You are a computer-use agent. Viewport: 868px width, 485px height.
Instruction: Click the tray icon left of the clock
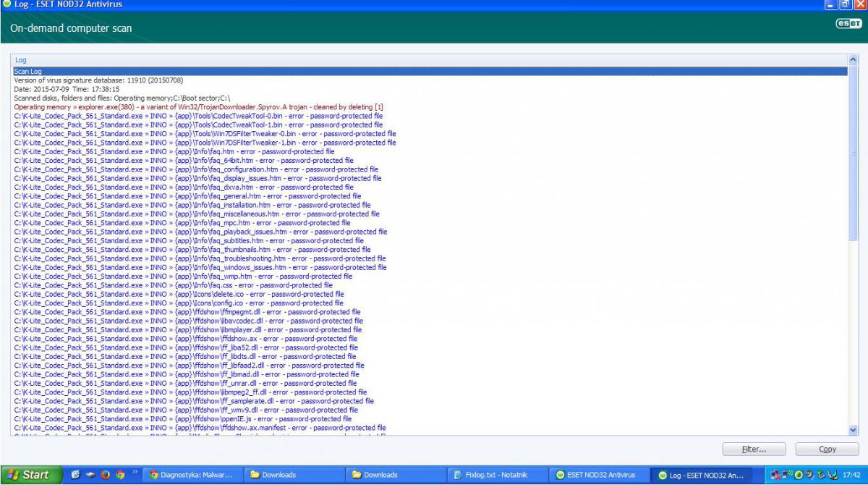tap(833, 475)
